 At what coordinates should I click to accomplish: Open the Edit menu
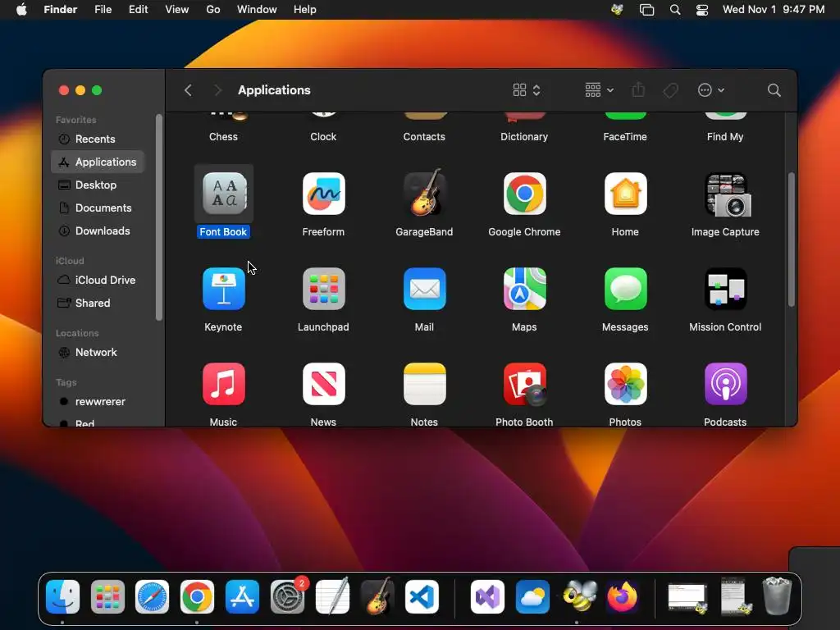tap(138, 10)
